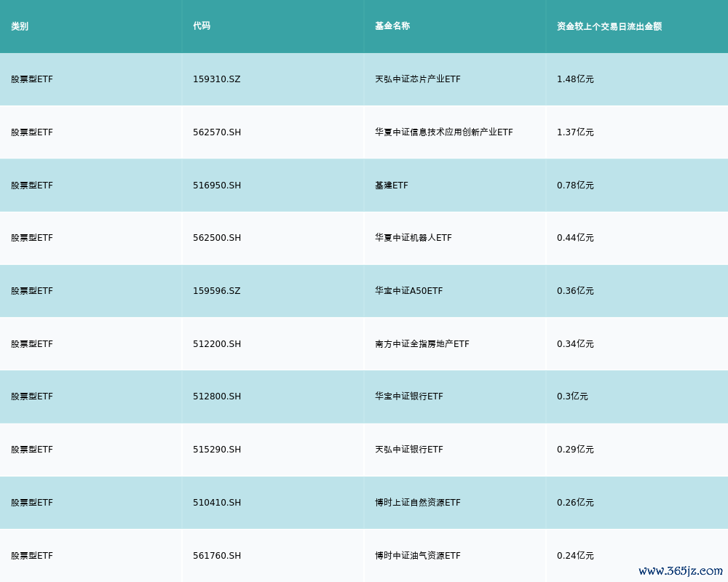The image size is (728, 582).
Task: Select code 516950.SH
Action: pyautogui.click(x=217, y=186)
